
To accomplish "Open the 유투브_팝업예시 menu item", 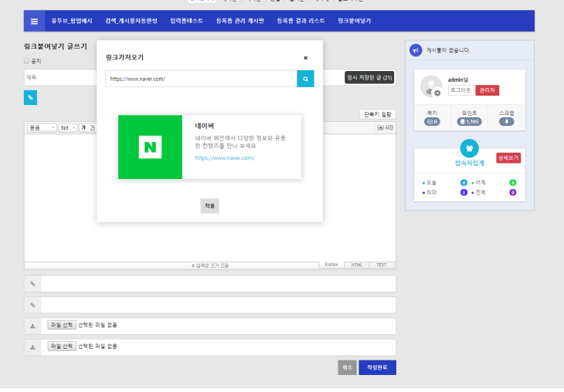I will point(72,21).
